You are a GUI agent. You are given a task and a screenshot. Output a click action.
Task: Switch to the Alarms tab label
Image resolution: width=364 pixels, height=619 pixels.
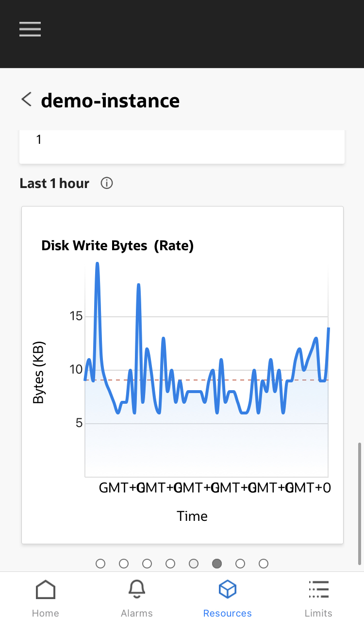coord(137,613)
